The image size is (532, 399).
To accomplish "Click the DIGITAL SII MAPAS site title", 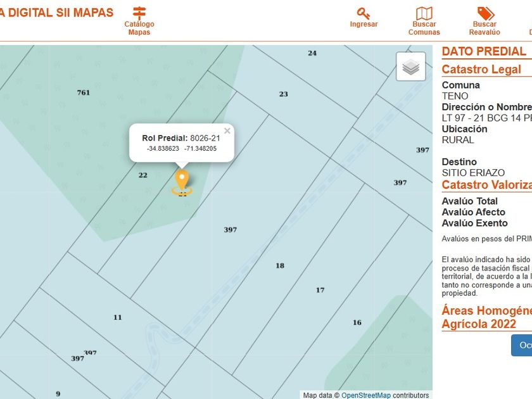I will 56,13.
